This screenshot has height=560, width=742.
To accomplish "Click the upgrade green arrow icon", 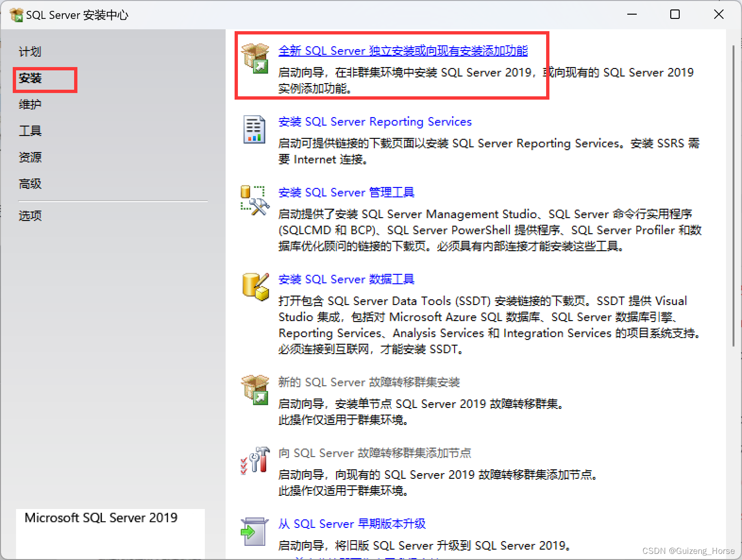I will point(254,532).
